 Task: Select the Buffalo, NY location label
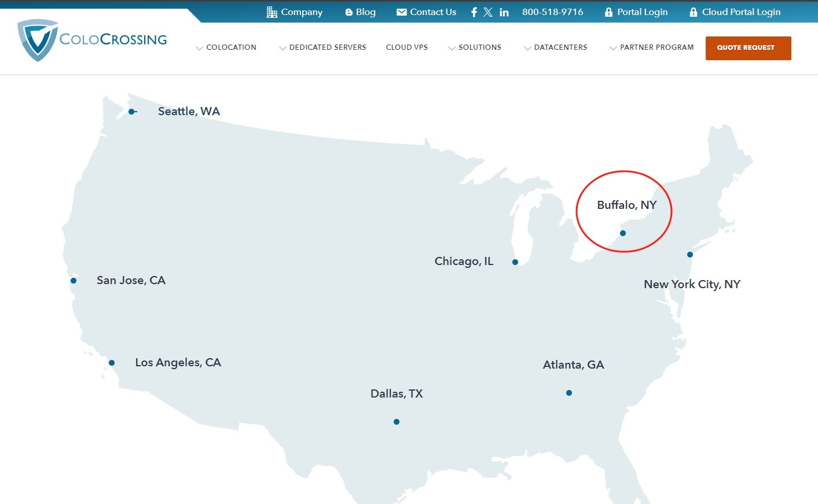point(627,205)
